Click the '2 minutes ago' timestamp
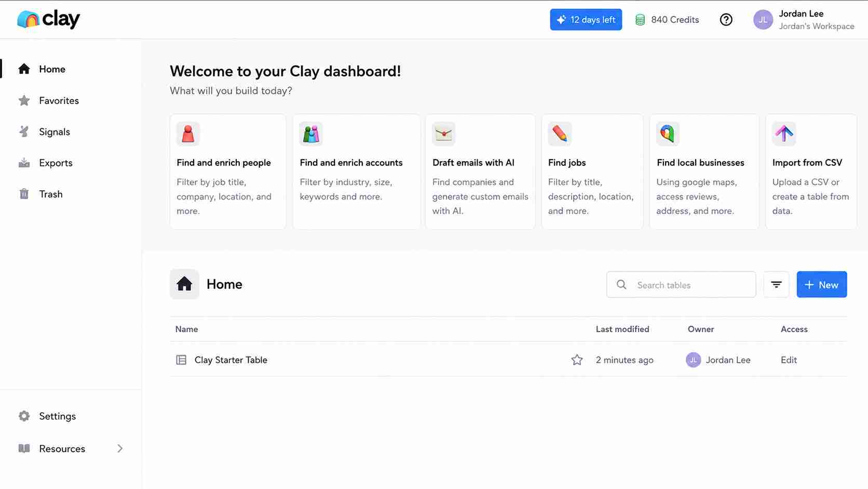The height and width of the screenshot is (489, 868). point(625,360)
